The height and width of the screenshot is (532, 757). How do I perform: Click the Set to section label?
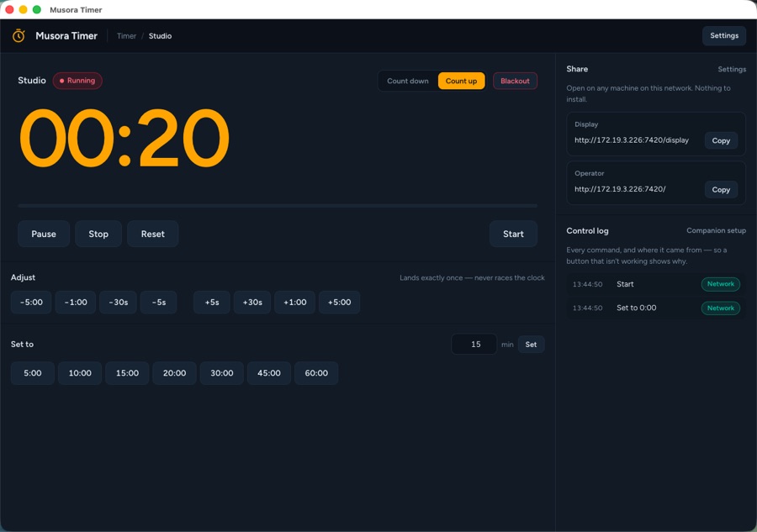(22, 345)
